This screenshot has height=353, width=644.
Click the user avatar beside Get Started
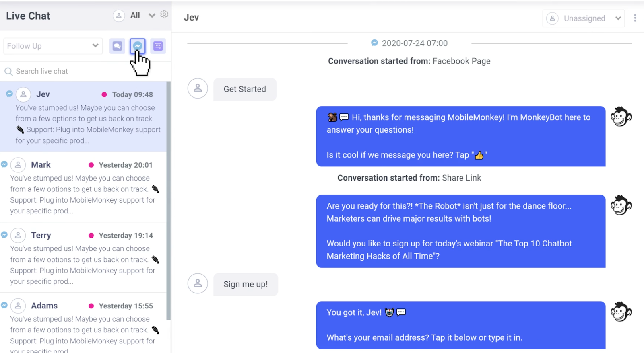[x=198, y=88]
